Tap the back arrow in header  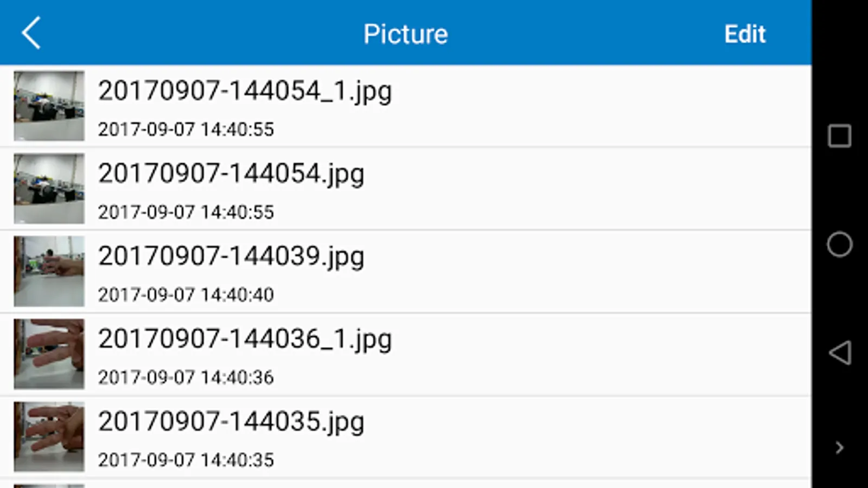[31, 33]
